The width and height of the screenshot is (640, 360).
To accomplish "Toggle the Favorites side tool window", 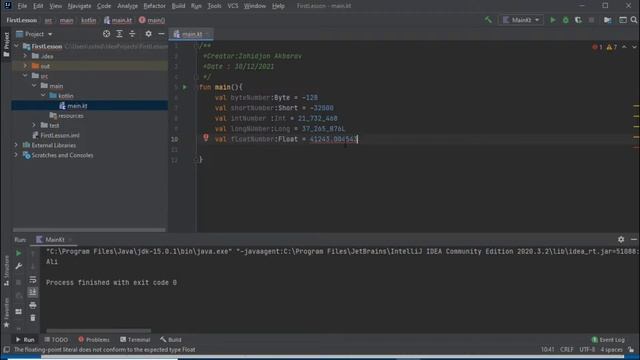I will tap(6, 313).
